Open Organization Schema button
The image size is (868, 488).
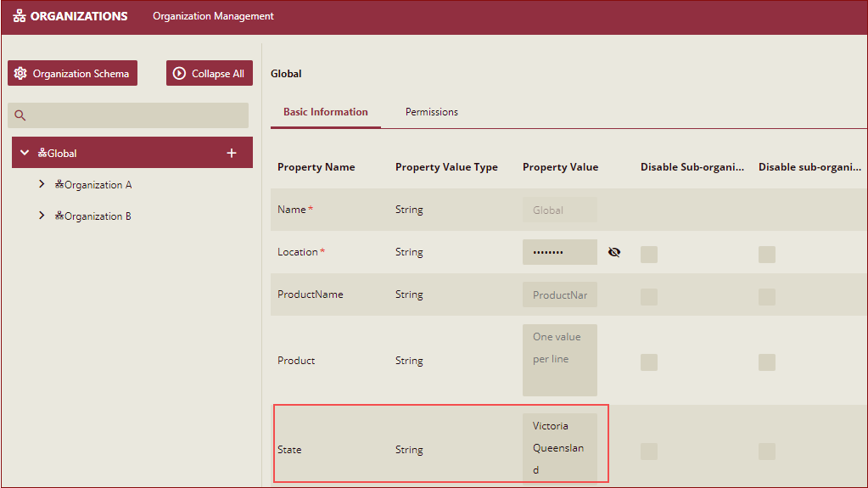click(x=72, y=74)
